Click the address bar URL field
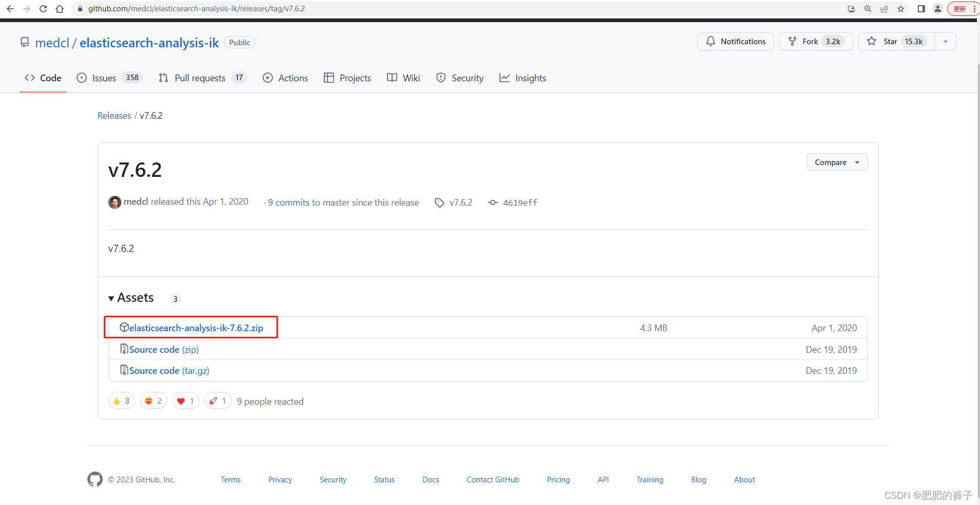The width and height of the screenshot is (980, 505). pyautogui.click(x=457, y=9)
